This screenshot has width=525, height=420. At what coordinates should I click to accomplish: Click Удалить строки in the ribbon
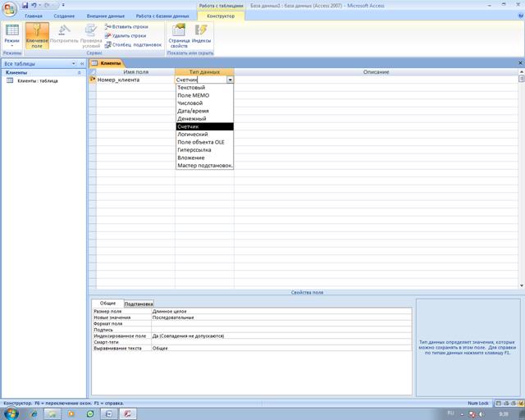tap(129, 35)
